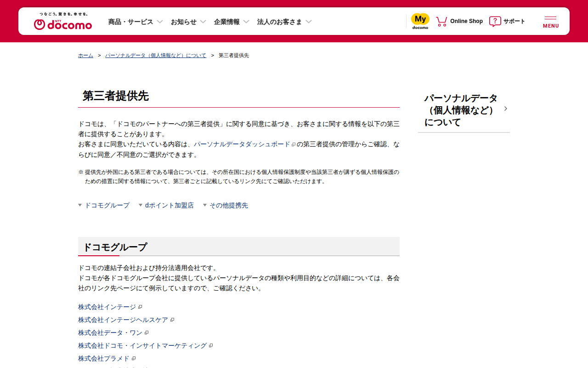This screenshot has width=588, height=368.
Task: Open 株式会社プラメド link
Action: tap(104, 358)
